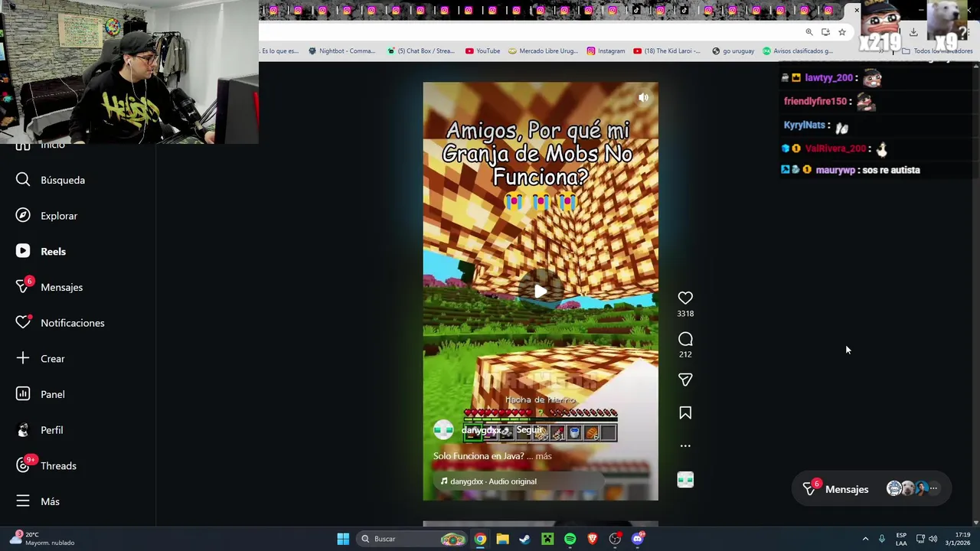Open the comments on the reel
The height and width of the screenshot is (551, 980).
click(685, 339)
